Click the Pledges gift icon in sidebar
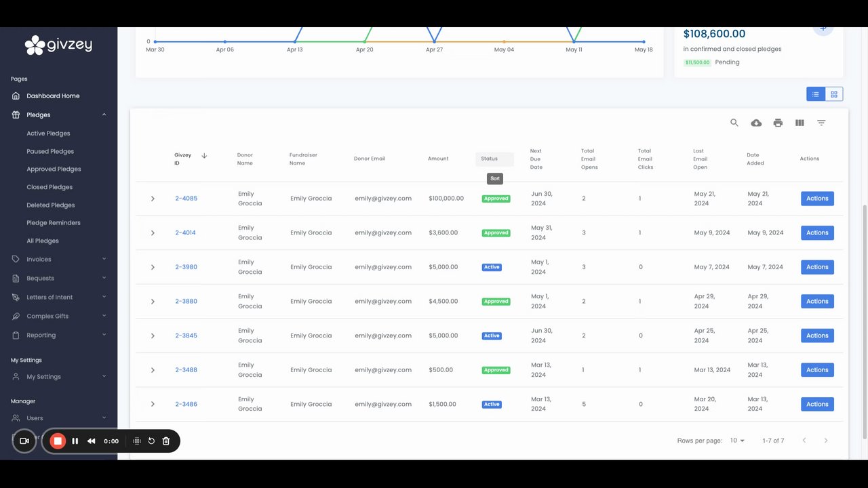The height and width of the screenshot is (488, 868). pos(16,115)
